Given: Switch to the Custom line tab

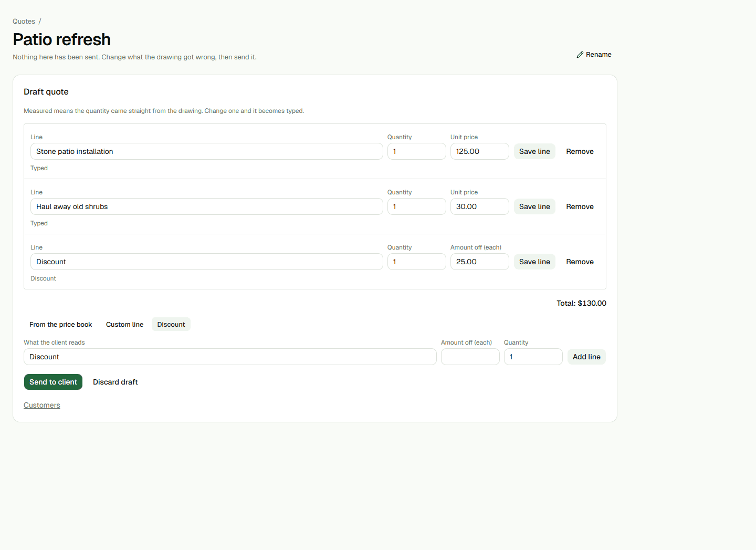Looking at the screenshot, I should click(x=124, y=325).
